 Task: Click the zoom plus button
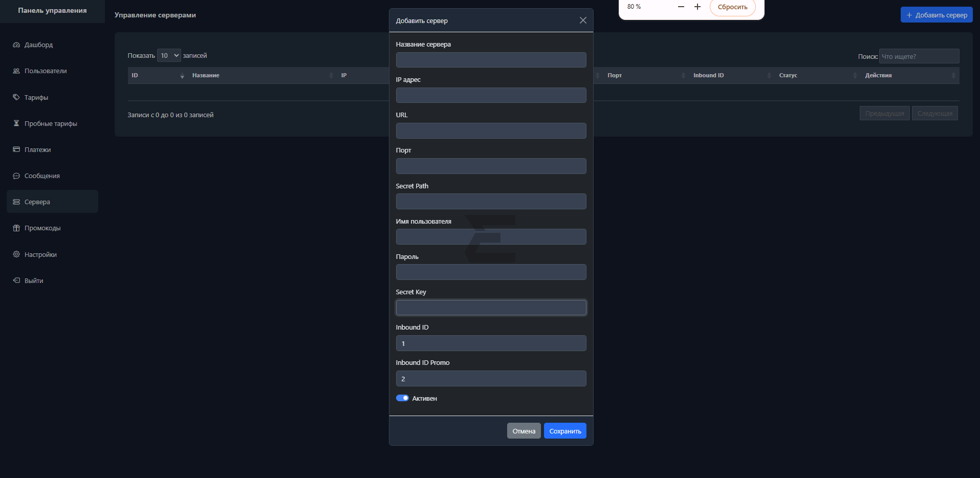[697, 7]
